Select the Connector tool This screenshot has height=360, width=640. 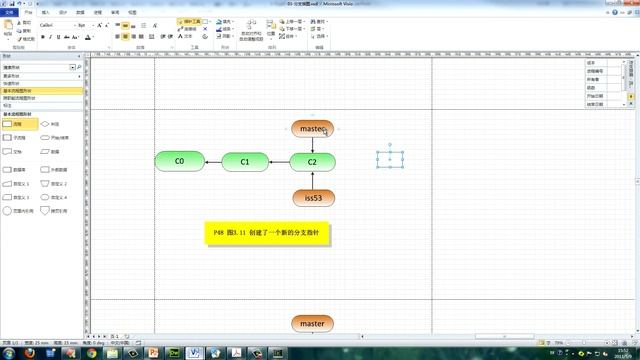pyautogui.click(x=188, y=29)
